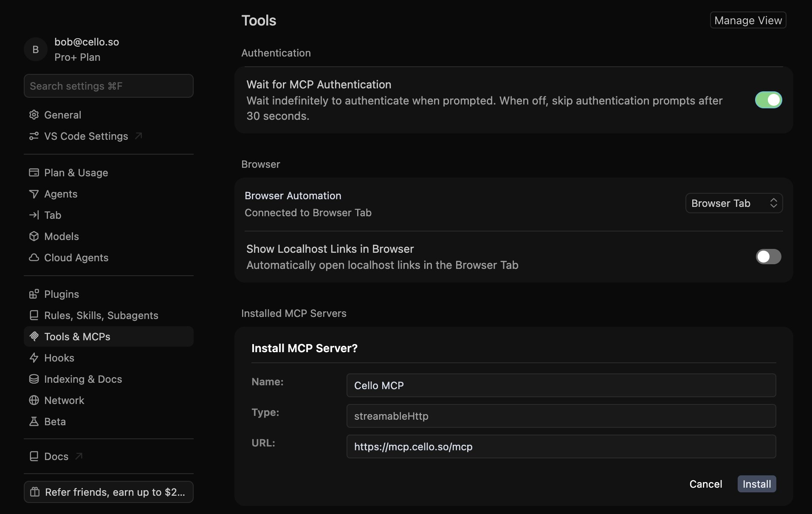
Task: Click the Connected to Browser Tab status text
Action: 308,212
